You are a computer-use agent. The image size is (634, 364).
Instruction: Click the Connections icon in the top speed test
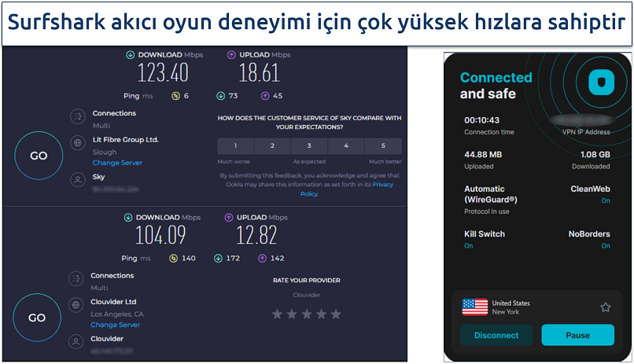tap(77, 116)
